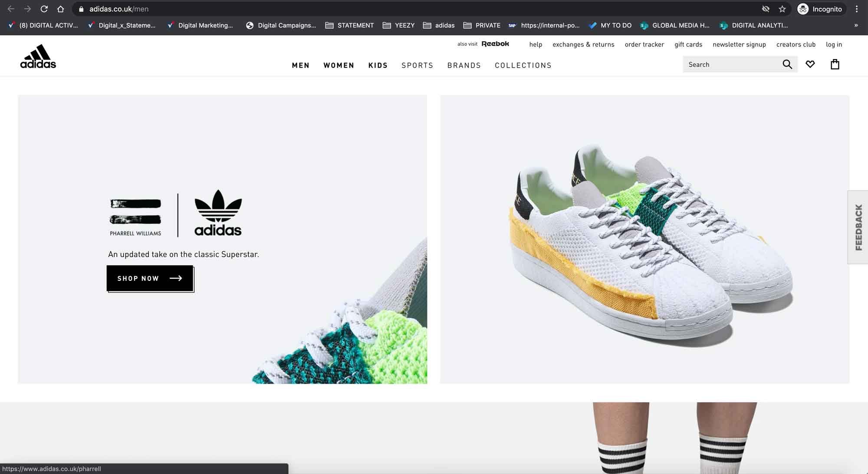Expand the adidas bookmark folder
This screenshot has width=868, height=474.
click(439, 25)
